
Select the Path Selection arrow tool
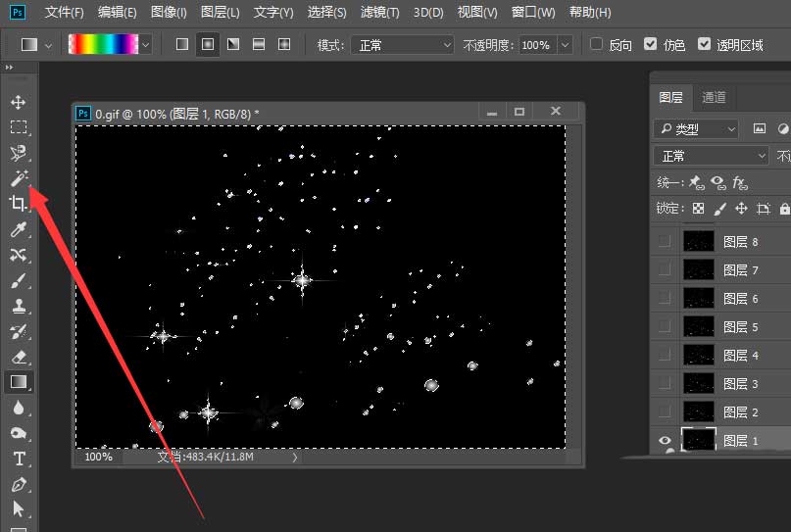[19, 508]
